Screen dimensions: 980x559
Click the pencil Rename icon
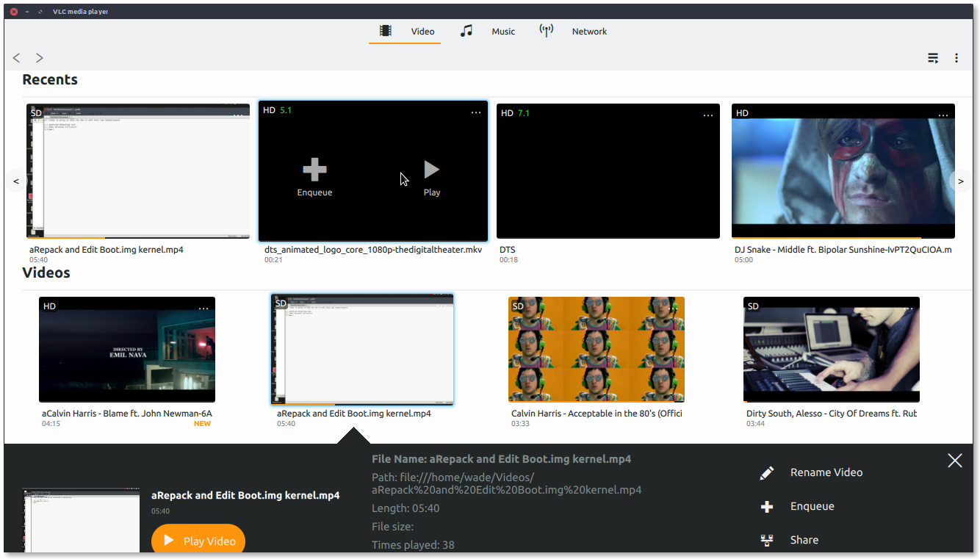[x=767, y=473]
